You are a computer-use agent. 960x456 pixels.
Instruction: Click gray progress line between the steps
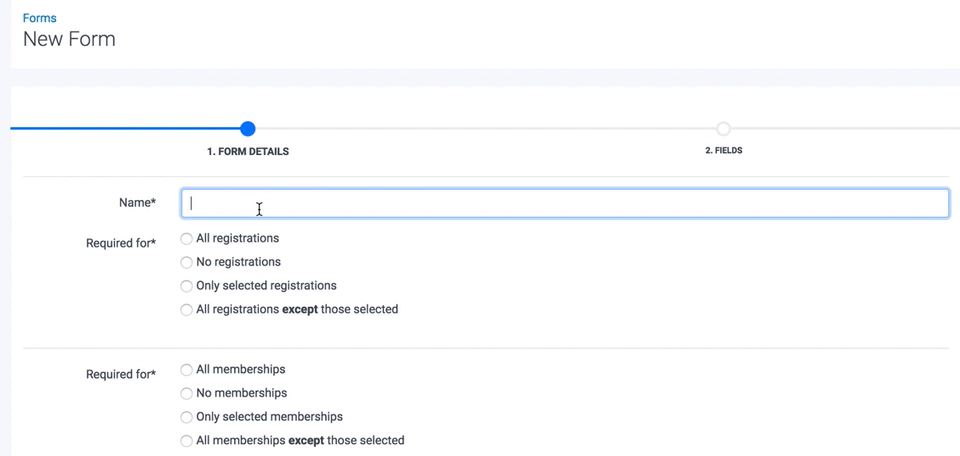[x=485, y=128]
